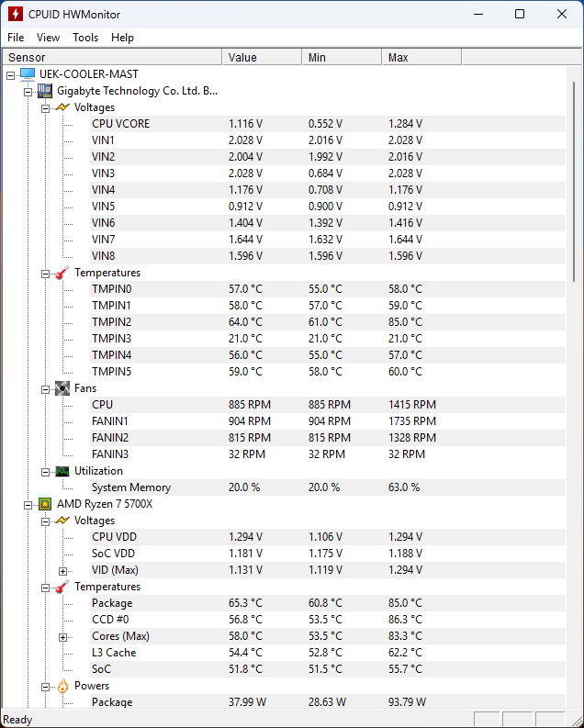The height and width of the screenshot is (728, 584).
Task: Select the SoC temperature row
Action: pos(328,669)
